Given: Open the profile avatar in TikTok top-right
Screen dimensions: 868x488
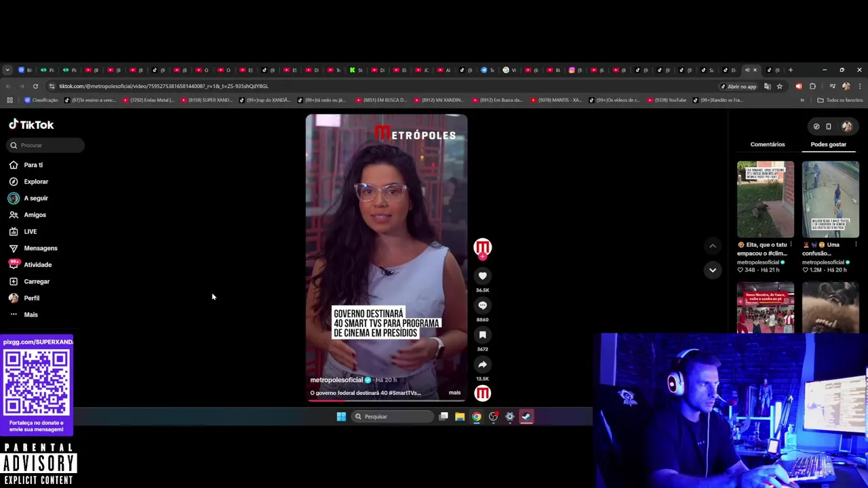Looking at the screenshot, I should coord(847,126).
